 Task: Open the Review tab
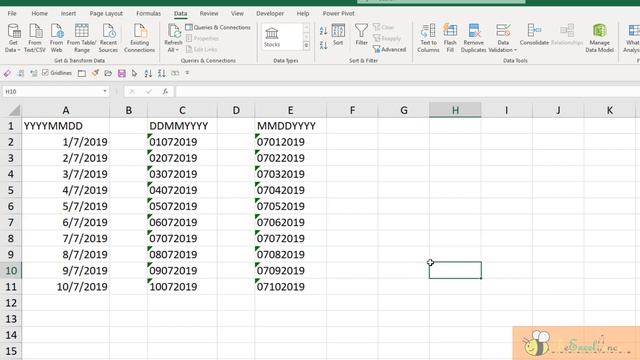[209, 13]
